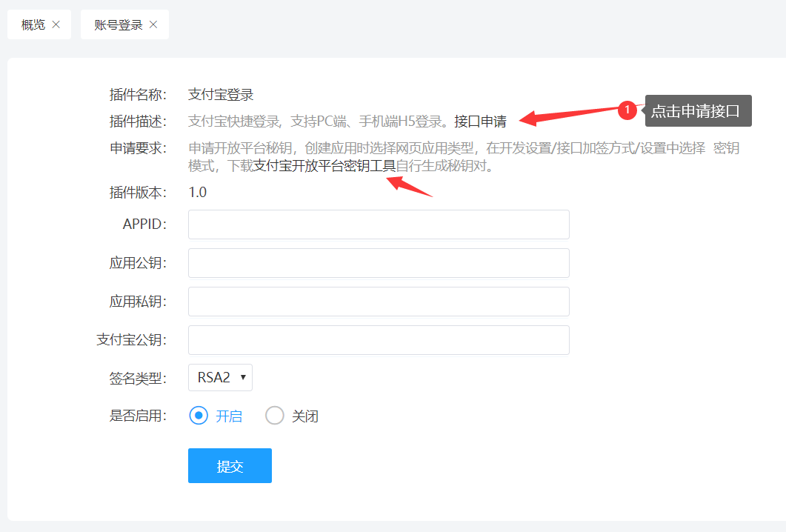Select the 关闭 radio button
Image resolution: width=786 pixels, height=532 pixels.
click(275, 416)
